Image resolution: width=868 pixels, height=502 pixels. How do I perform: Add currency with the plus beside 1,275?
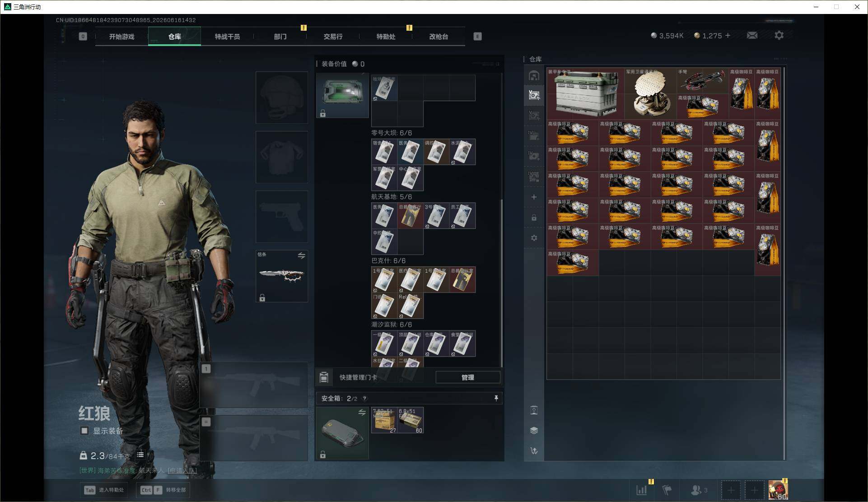[x=728, y=35]
